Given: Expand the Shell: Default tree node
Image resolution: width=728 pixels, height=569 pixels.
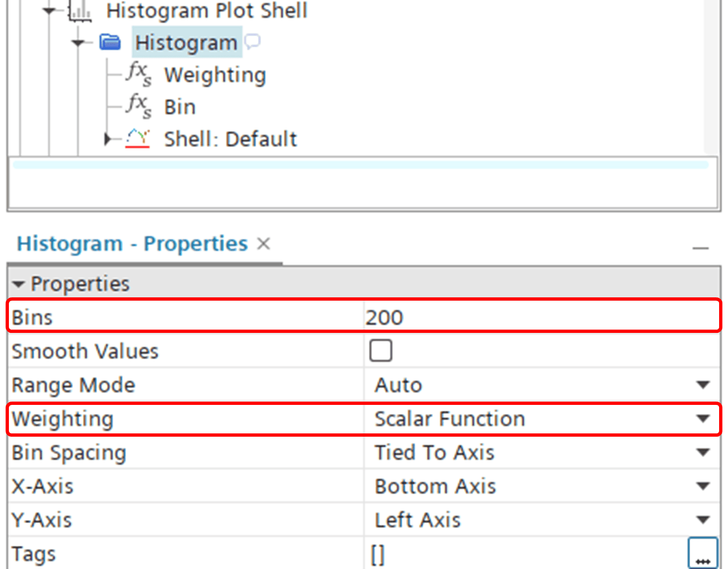Looking at the screenshot, I should point(108,139).
